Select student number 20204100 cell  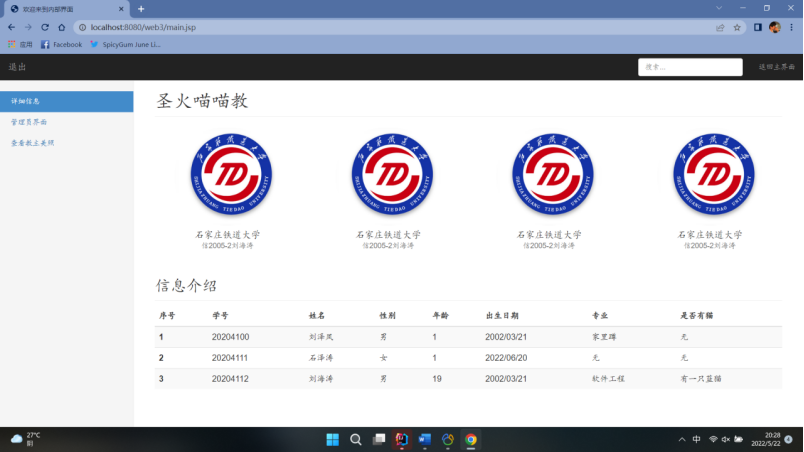pos(230,337)
